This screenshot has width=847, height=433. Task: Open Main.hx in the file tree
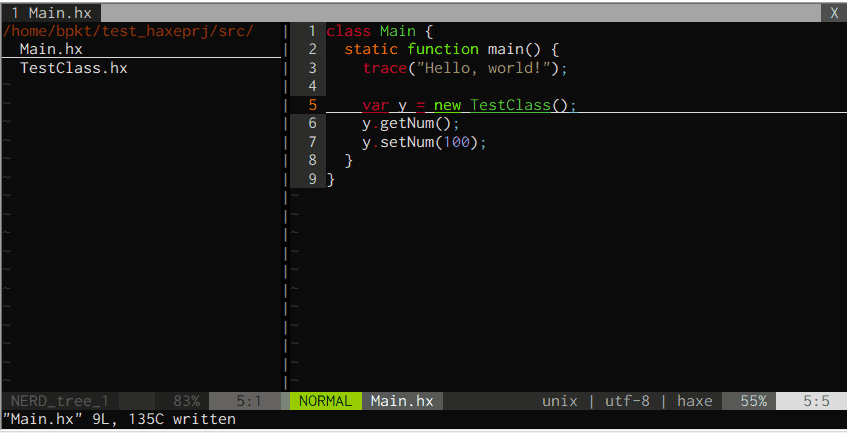51,49
